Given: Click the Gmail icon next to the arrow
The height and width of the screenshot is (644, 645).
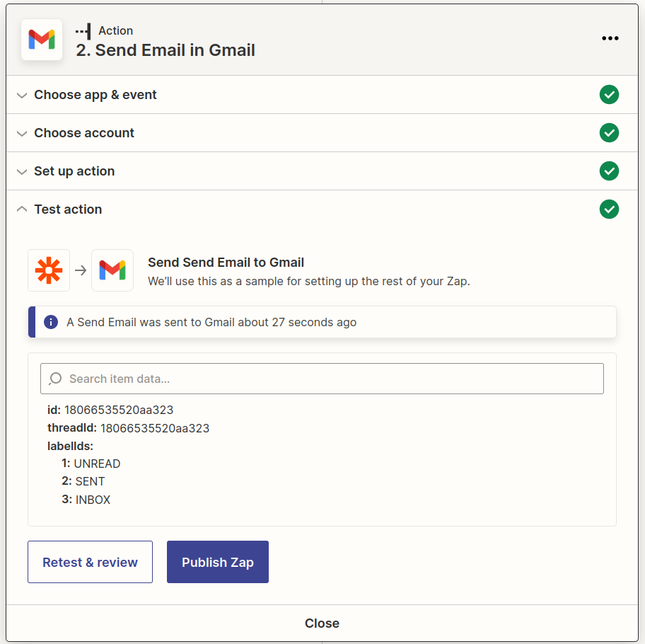Looking at the screenshot, I should (112, 270).
